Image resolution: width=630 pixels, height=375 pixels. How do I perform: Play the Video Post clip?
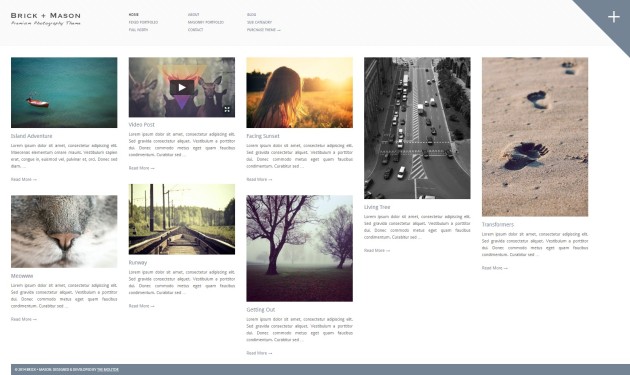point(182,87)
